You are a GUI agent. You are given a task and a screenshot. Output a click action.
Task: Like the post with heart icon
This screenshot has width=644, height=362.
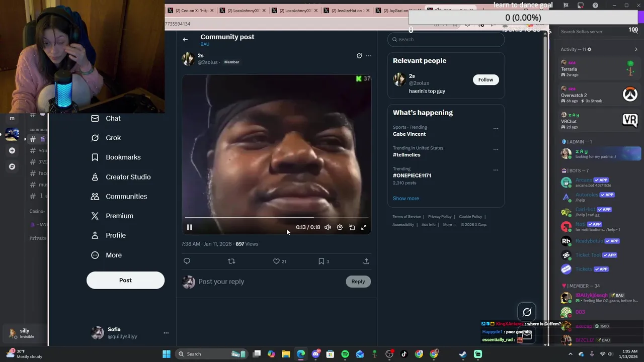(x=276, y=261)
